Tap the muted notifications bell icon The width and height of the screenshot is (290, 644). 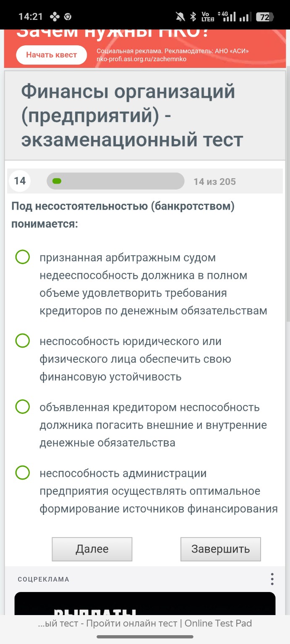click(180, 16)
